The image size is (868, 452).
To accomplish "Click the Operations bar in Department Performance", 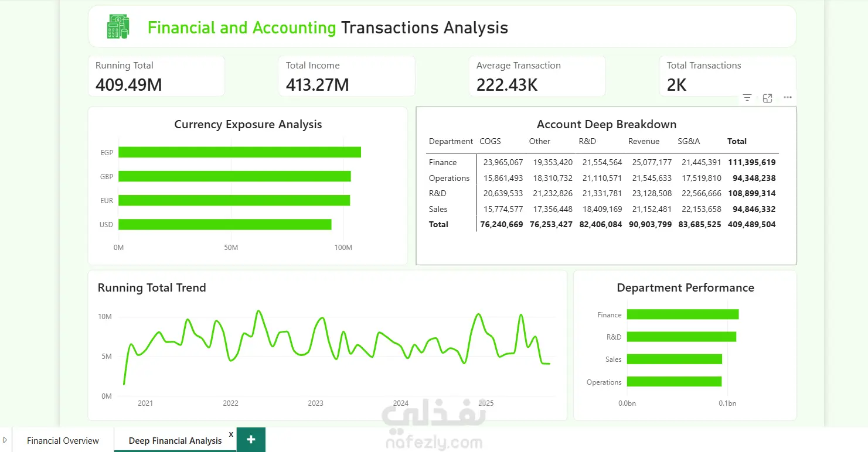I will [x=674, y=382].
